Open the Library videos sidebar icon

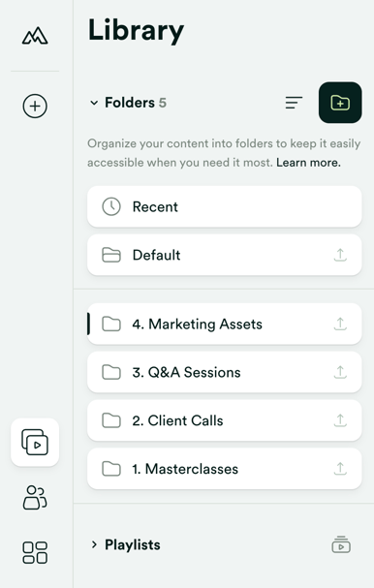tap(35, 442)
